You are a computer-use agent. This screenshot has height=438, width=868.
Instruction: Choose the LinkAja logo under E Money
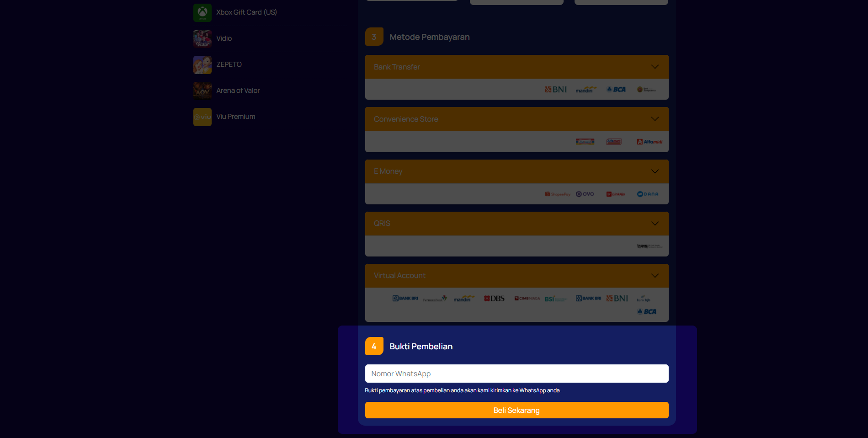click(616, 194)
